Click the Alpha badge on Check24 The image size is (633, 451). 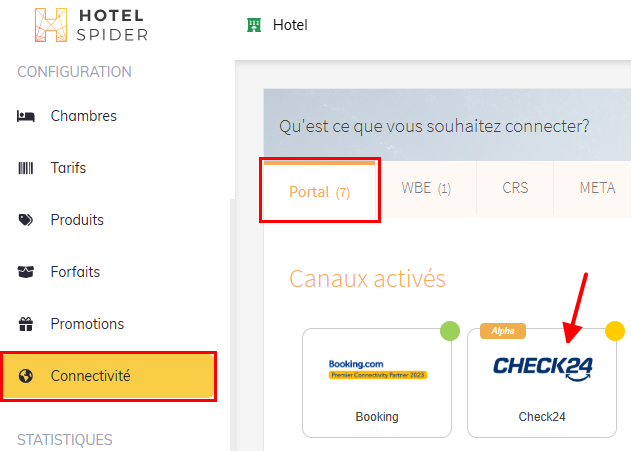pyautogui.click(x=502, y=331)
